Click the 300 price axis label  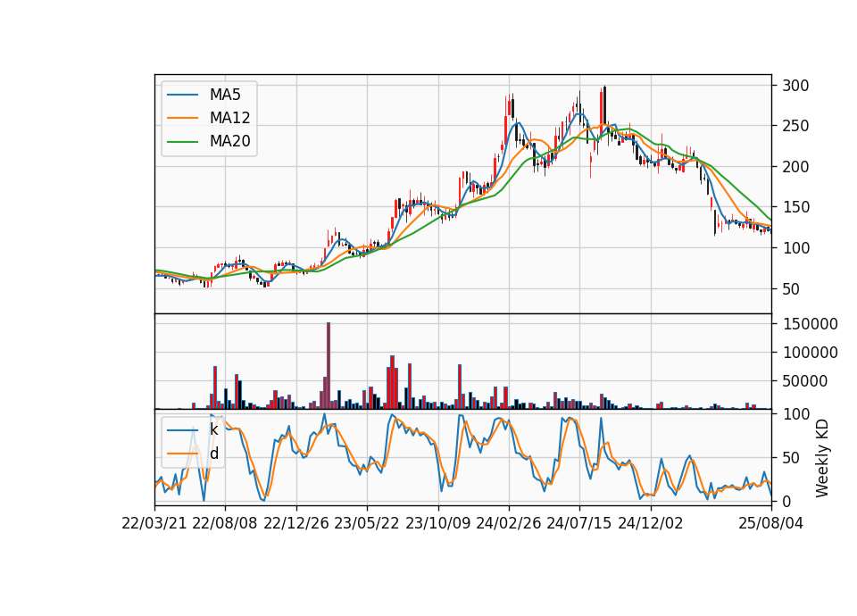click(x=795, y=86)
